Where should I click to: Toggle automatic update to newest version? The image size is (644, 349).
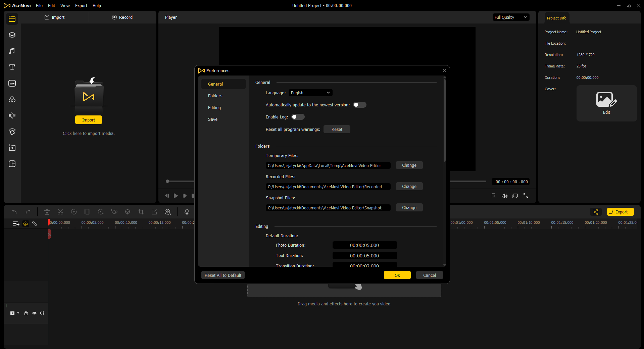click(360, 105)
